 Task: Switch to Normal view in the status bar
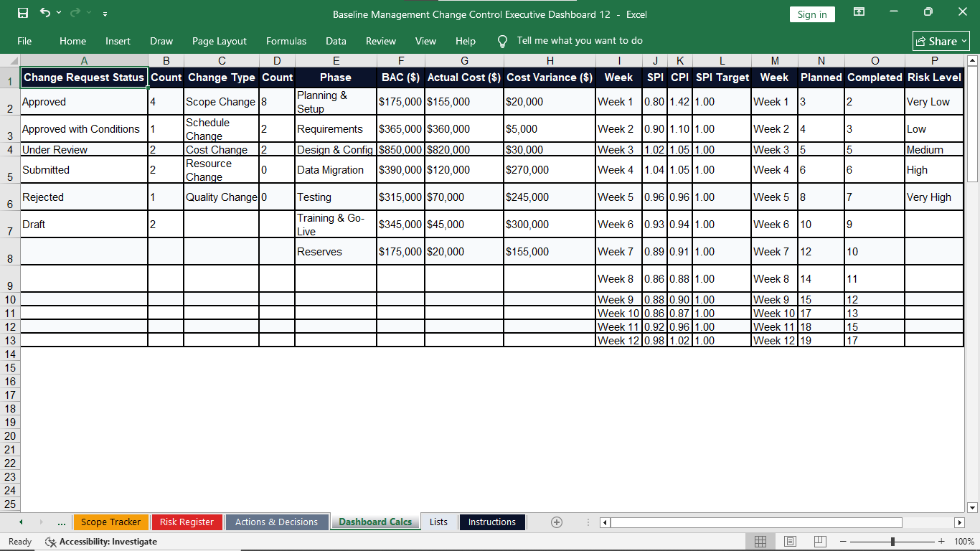coord(760,542)
